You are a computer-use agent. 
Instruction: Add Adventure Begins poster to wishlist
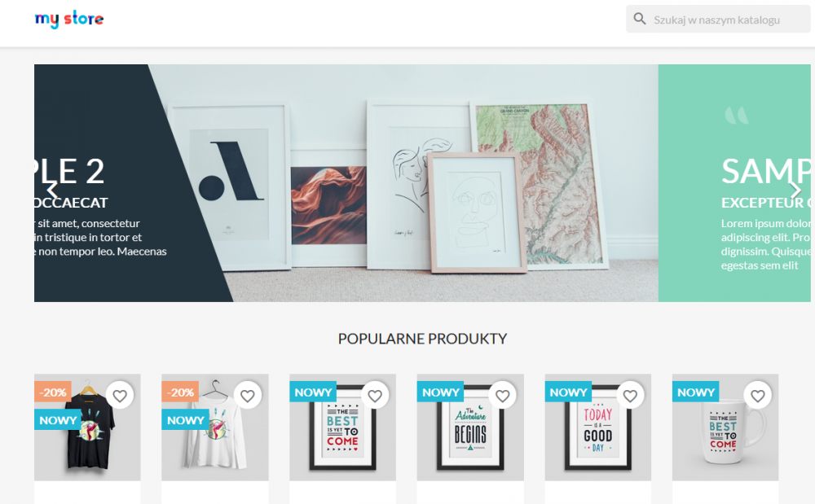click(503, 396)
